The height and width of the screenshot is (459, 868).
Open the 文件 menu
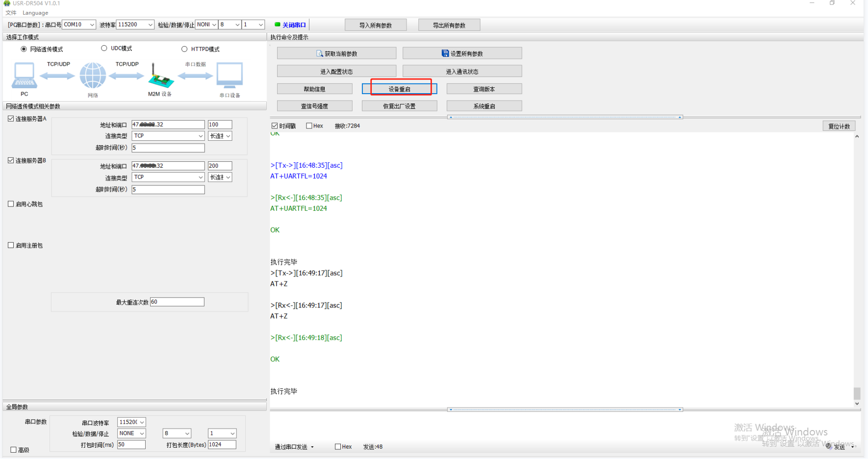(x=11, y=13)
